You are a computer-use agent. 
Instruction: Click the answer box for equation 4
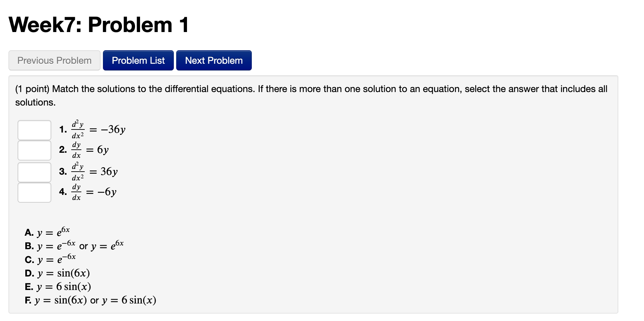34,192
